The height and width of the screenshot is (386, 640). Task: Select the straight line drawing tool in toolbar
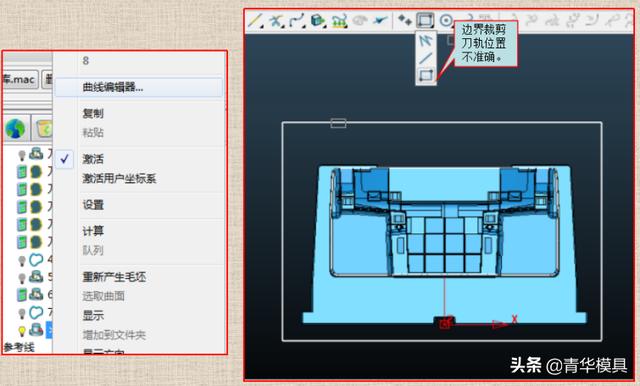[x=255, y=20]
